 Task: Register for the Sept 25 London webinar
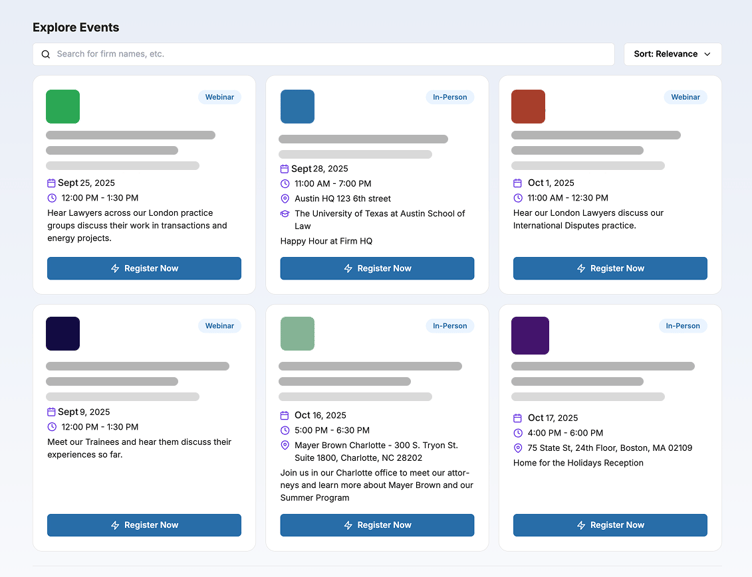pyautogui.click(x=144, y=268)
